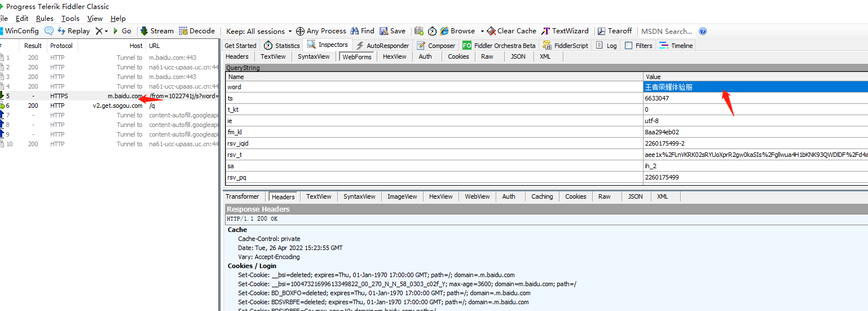Image resolution: width=868 pixels, height=311 pixels.
Task: Open the Timeline tab
Action: [676, 46]
